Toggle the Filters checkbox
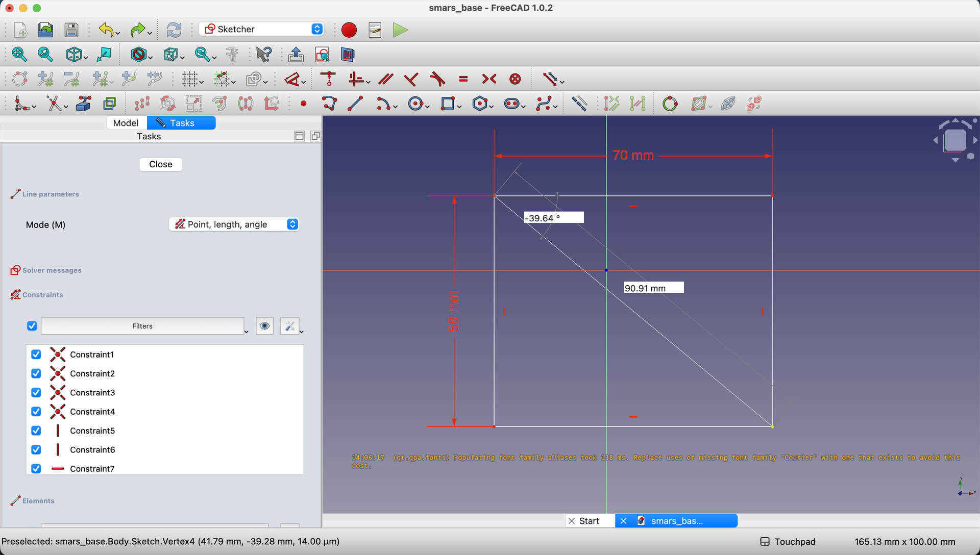980x555 pixels. [x=32, y=325]
